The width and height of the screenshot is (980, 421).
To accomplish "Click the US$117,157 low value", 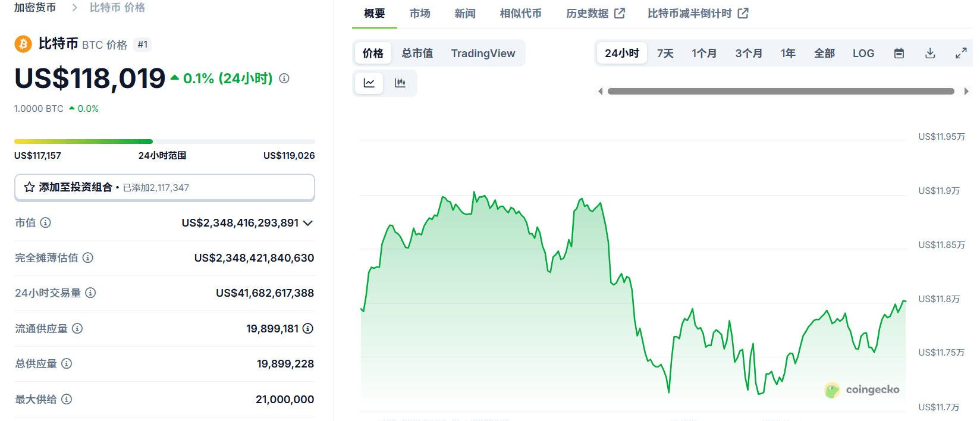I will pos(37,155).
